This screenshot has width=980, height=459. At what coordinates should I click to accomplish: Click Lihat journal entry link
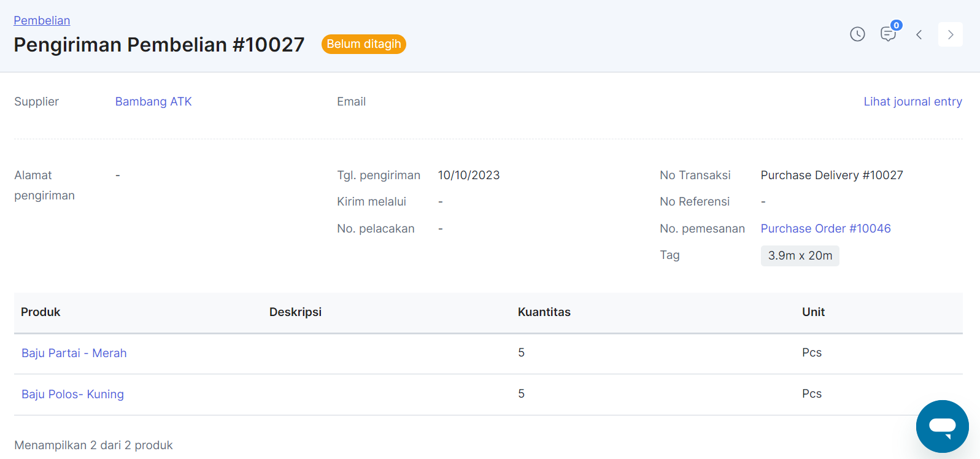pos(912,102)
